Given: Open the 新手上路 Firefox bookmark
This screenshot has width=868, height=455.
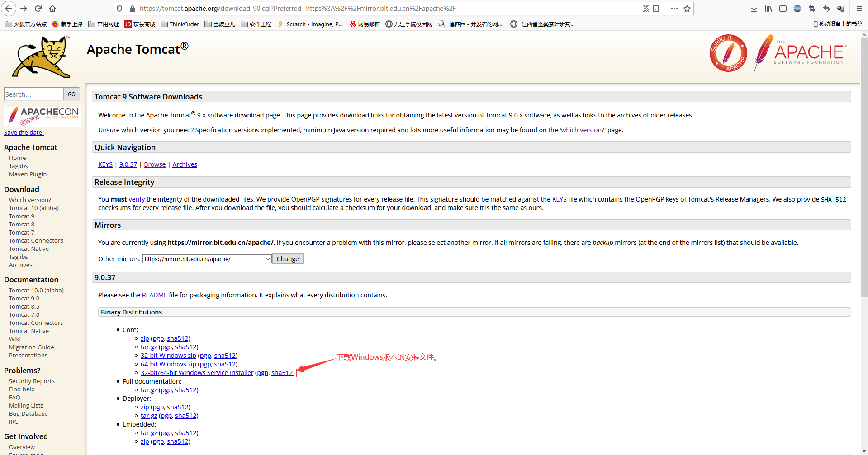Looking at the screenshot, I should 67,24.
